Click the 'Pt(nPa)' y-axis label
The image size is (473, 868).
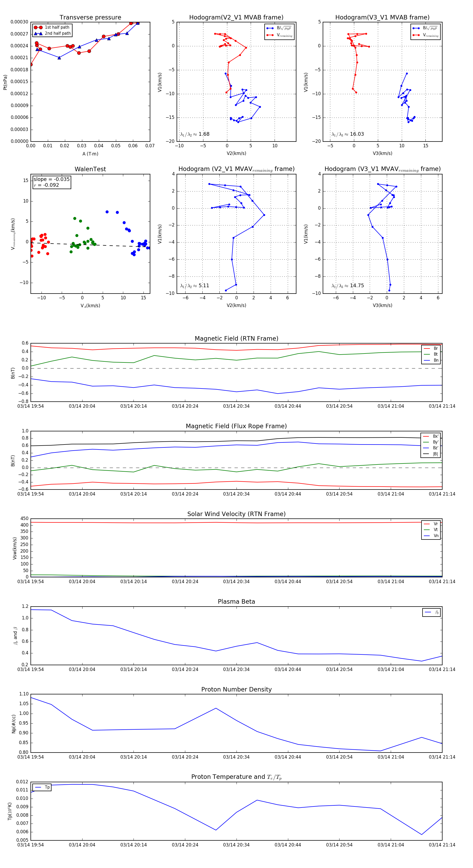[x=5, y=82]
